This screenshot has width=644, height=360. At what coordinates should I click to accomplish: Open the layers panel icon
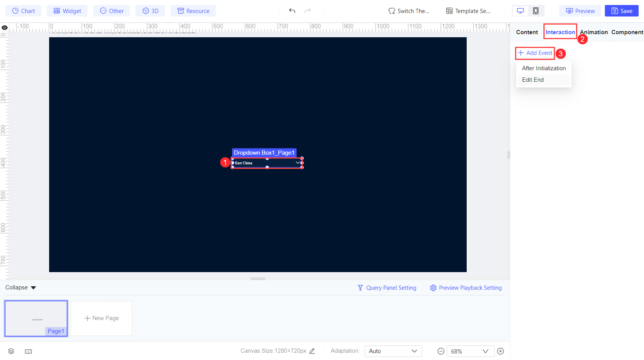click(x=11, y=351)
